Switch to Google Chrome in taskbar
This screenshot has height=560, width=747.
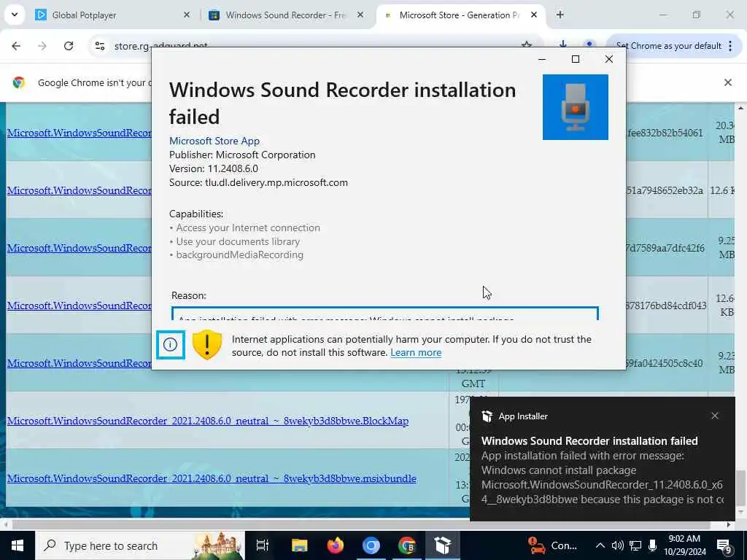407,545
